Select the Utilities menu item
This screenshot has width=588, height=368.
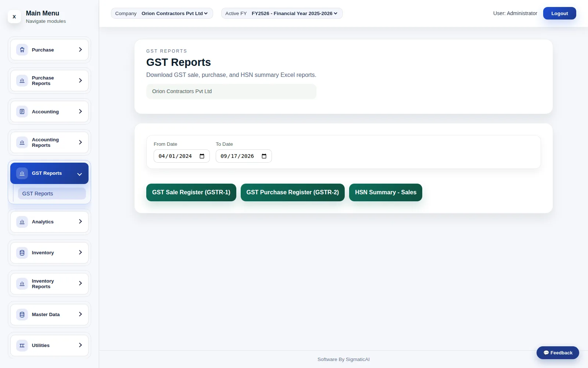(49, 346)
